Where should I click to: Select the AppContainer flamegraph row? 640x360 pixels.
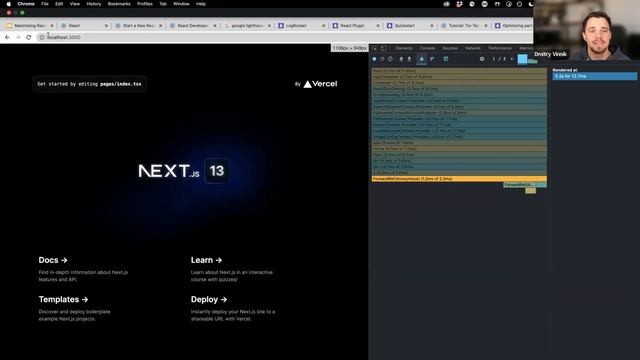[x=459, y=77]
